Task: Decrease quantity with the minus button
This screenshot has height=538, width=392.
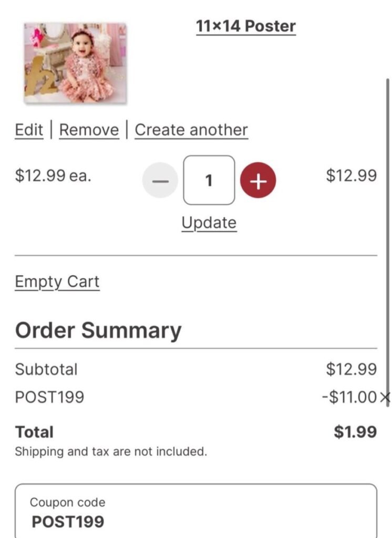Action: coord(160,180)
